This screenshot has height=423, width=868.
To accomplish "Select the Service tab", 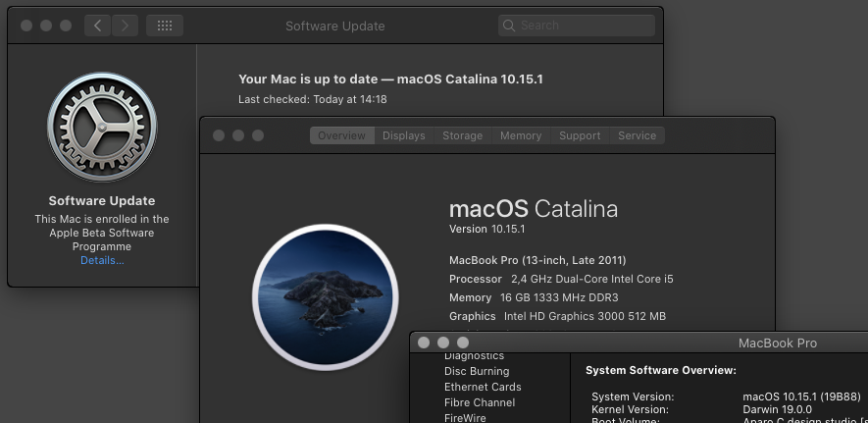I will coord(638,135).
